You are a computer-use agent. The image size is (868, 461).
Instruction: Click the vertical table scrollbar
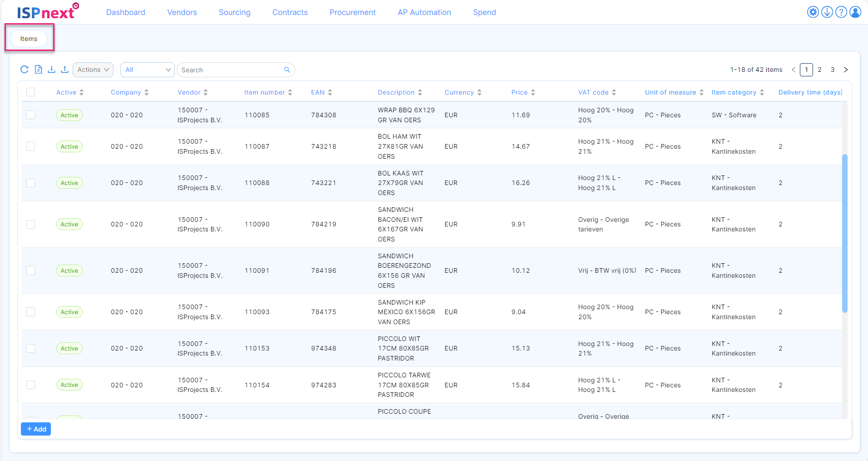tap(845, 233)
